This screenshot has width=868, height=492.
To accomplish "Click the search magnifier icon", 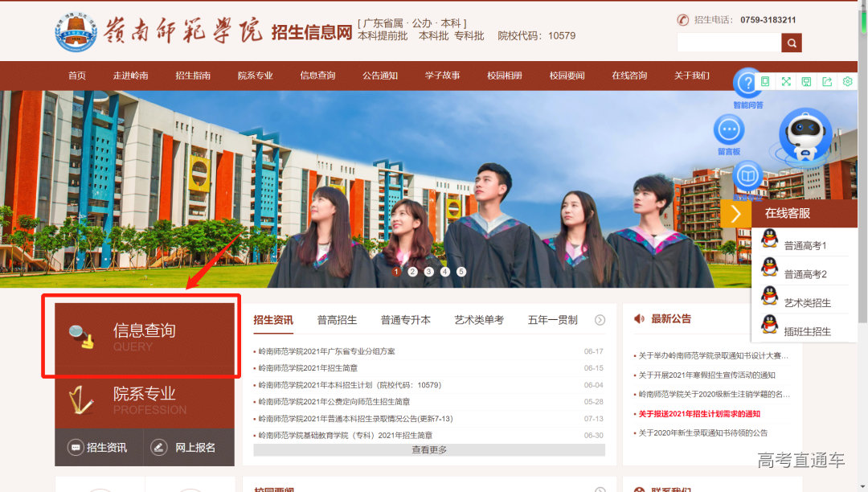I will click(x=792, y=42).
